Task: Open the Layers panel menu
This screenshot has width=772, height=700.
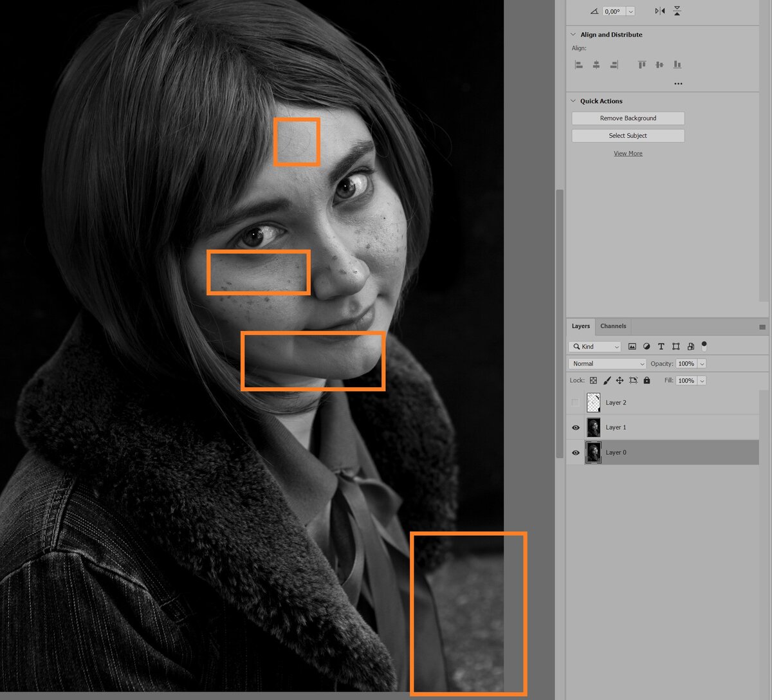Action: pyautogui.click(x=762, y=327)
